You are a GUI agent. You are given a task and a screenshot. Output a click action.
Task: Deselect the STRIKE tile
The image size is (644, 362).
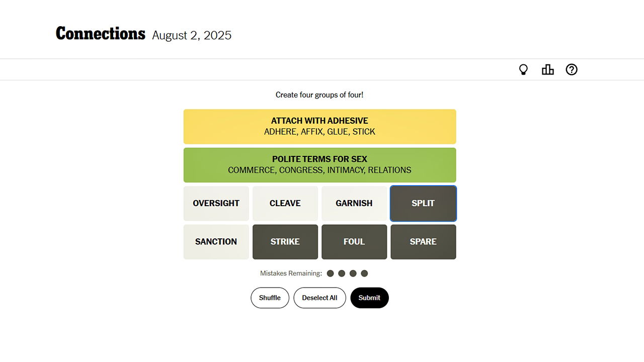[x=285, y=242]
